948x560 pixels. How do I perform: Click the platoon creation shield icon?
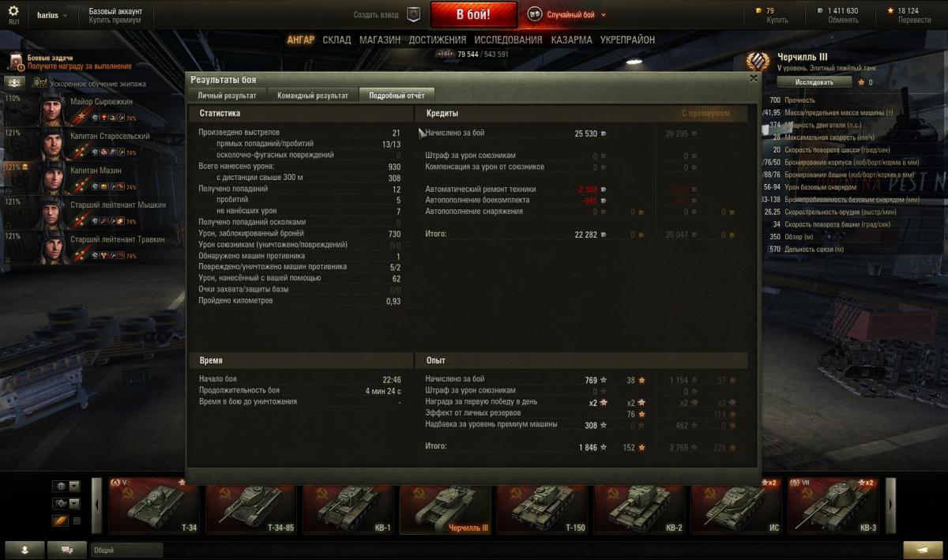tap(413, 14)
